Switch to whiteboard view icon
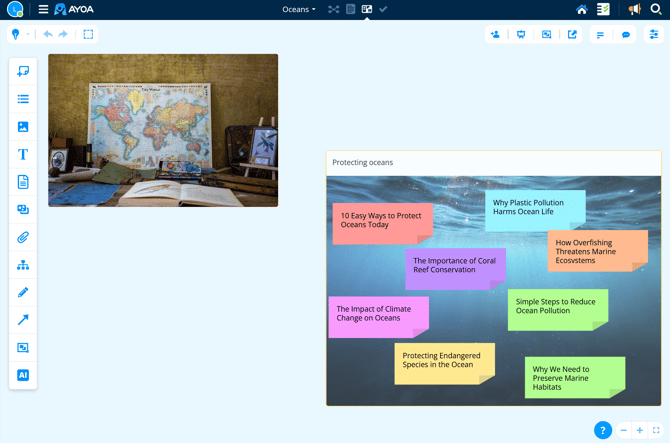The image size is (670, 443). click(367, 9)
